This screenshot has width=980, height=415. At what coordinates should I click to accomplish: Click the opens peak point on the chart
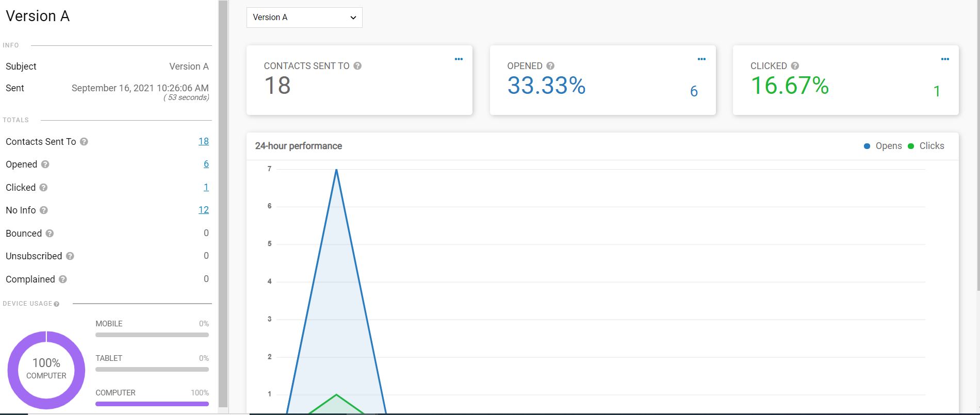[336, 169]
